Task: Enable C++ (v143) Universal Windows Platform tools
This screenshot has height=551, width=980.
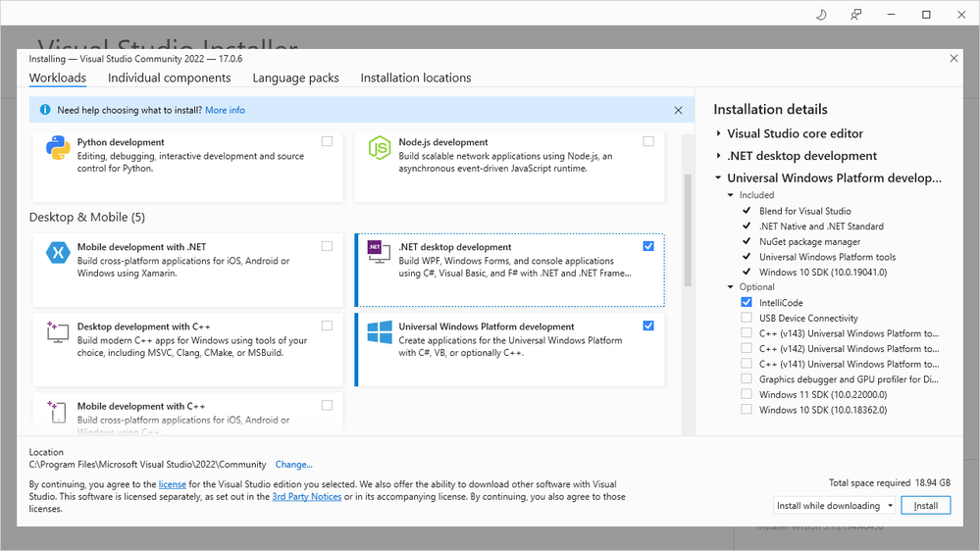Action: pyautogui.click(x=747, y=332)
